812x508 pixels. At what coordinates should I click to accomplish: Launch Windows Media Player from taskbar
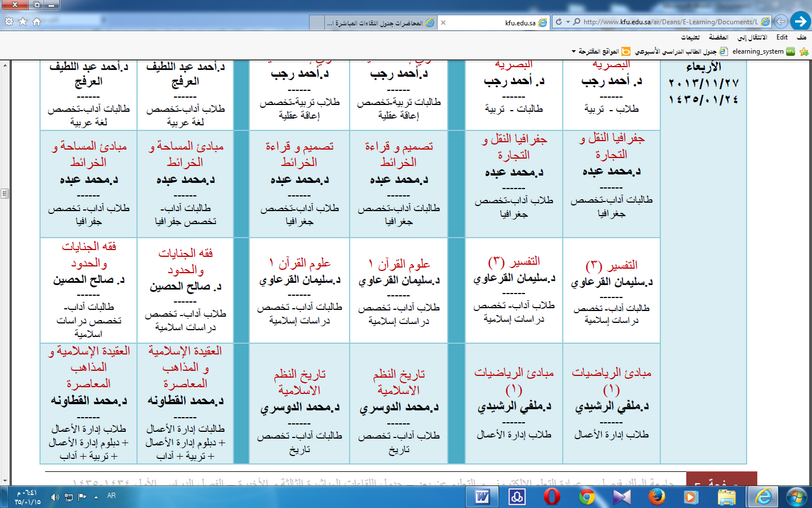[x=690, y=497]
